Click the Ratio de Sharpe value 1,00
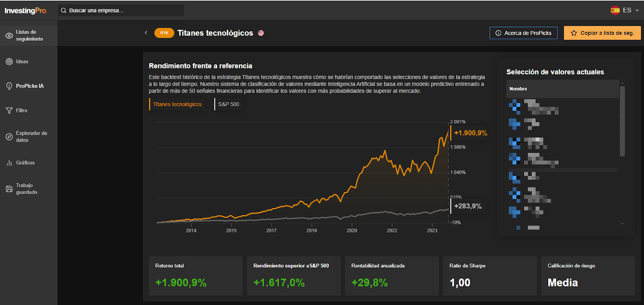 click(x=460, y=283)
